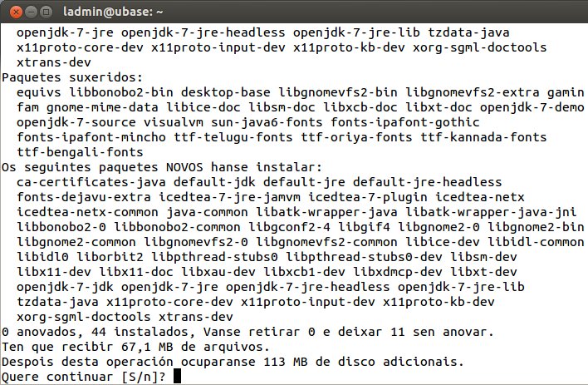This screenshot has width=588, height=385.
Task: Click on "default-jre-headless"
Action: click(x=428, y=182)
